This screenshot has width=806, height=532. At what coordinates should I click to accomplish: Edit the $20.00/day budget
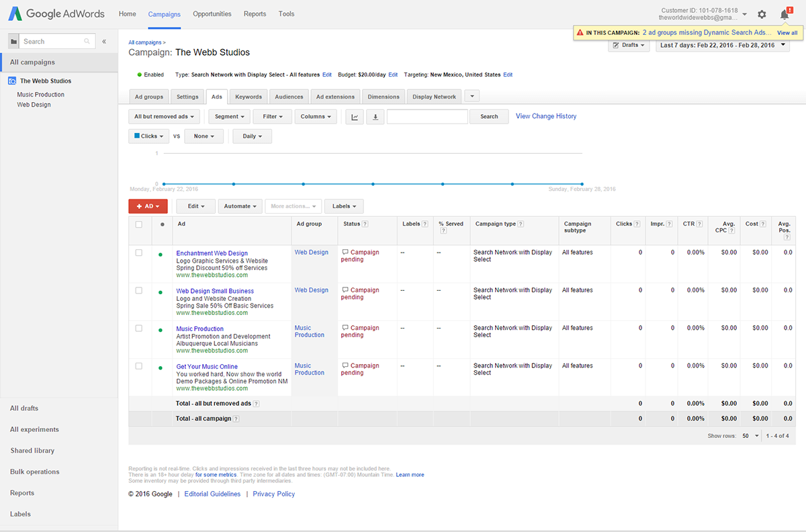[x=393, y=75]
